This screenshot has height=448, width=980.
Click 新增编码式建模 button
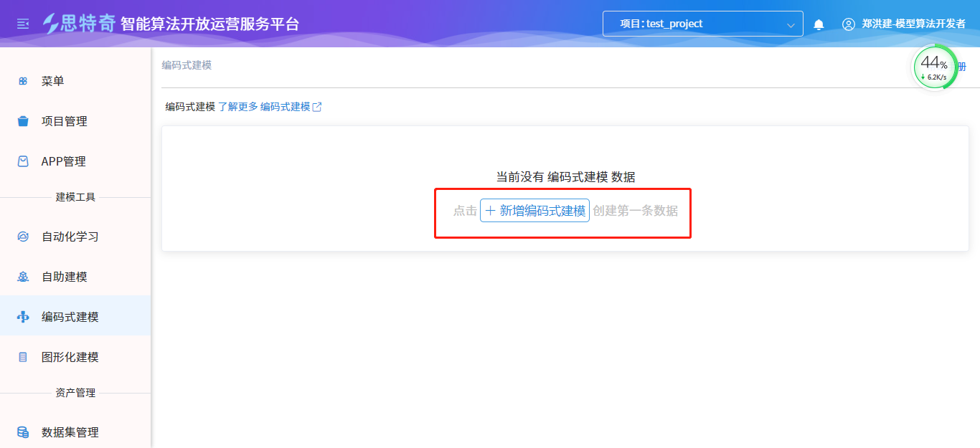[x=534, y=211]
